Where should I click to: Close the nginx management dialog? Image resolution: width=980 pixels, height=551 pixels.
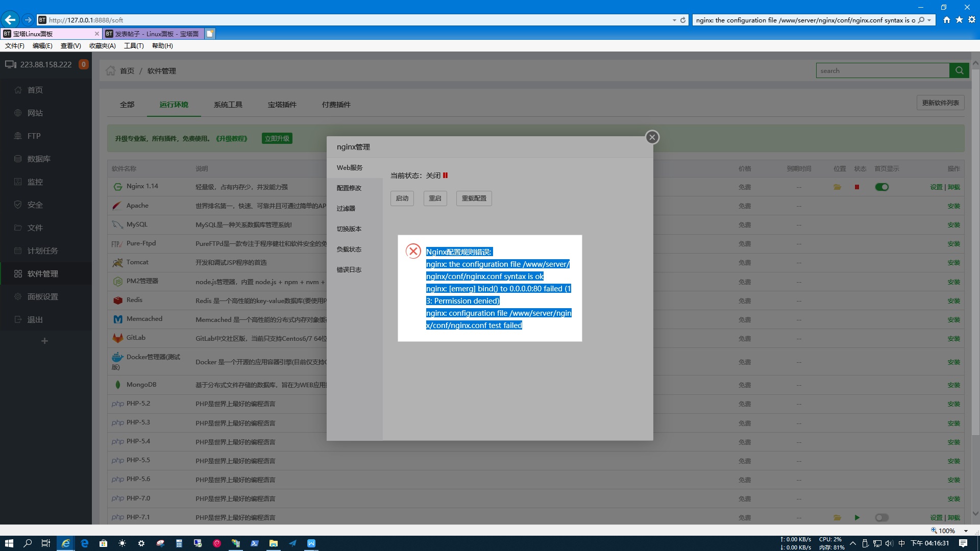[652, 137]
